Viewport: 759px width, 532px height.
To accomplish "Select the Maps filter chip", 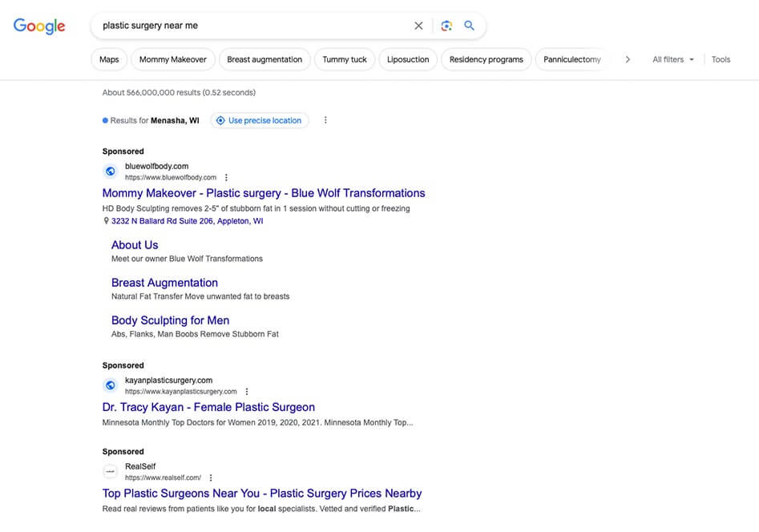I will point(109,59).
